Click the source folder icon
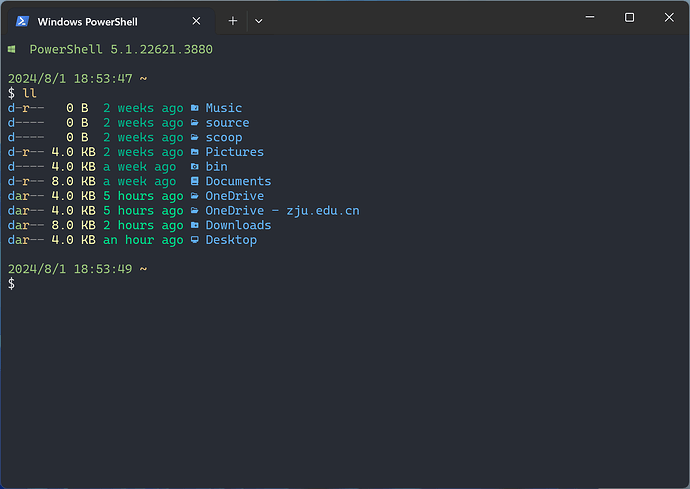The width and height of the screenshot is (690, 489). coord(195,123)
